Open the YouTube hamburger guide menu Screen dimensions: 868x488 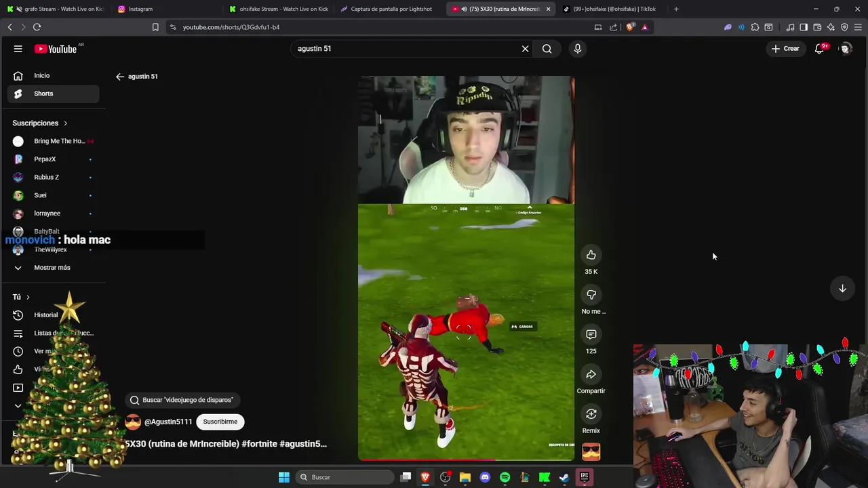point(18,49)
